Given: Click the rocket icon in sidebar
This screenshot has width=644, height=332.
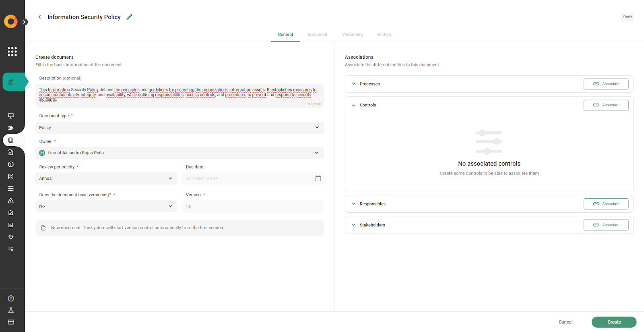Looking at the screenshot, I should pyautogui.click(x=11, y=82).
